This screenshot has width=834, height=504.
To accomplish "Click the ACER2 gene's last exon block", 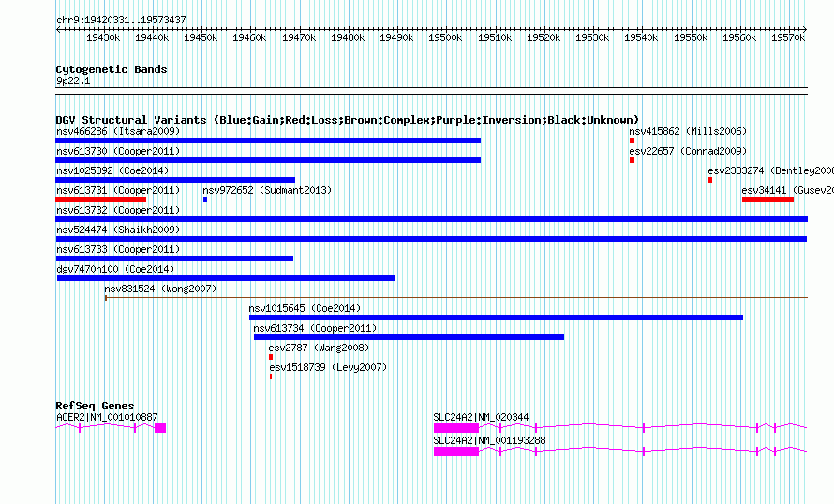I will click(x=160, y=428).
